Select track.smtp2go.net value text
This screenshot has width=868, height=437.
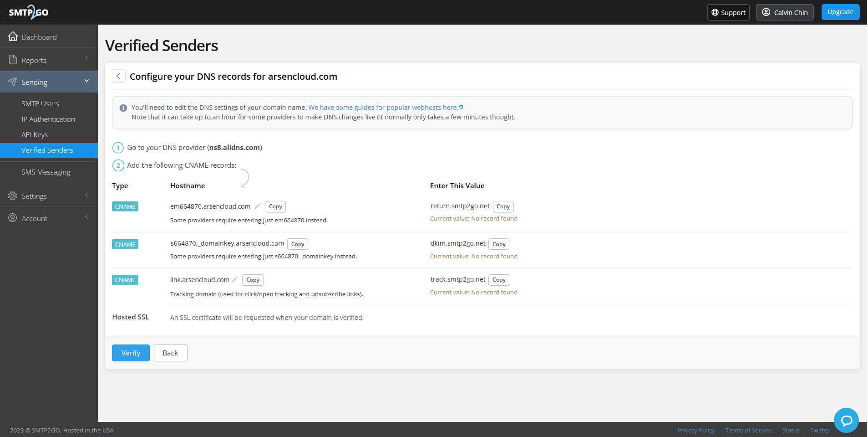click(457, 279)
